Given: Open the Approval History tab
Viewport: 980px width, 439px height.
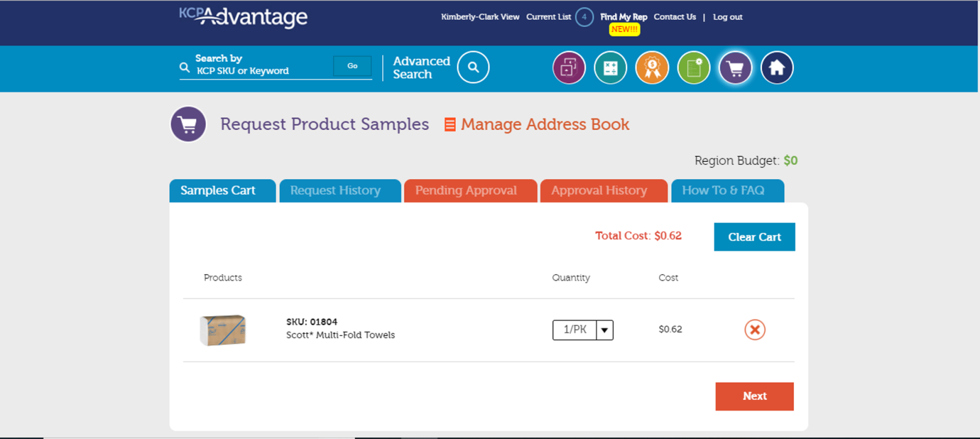Looking at the screenshot, I should pyautogui.click(x=603, y=191).
